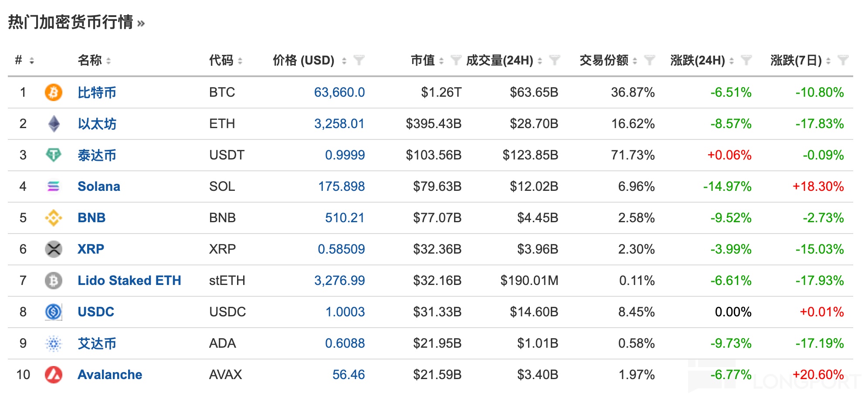Open the Lido Staked ETH link
The image size is (868, 400).
point(129,281)
